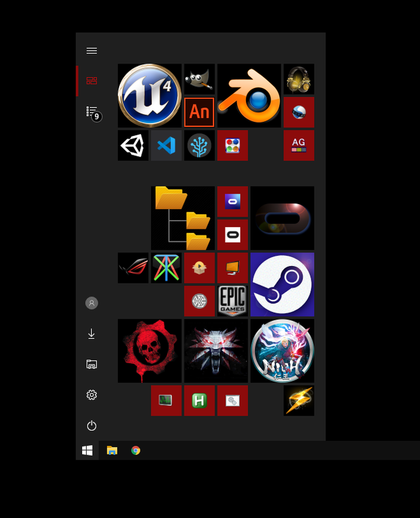Open the Visual Studio Code tile
Image resolution: width=420 pixels, height=518 pixels.
[x=166, y=145]
